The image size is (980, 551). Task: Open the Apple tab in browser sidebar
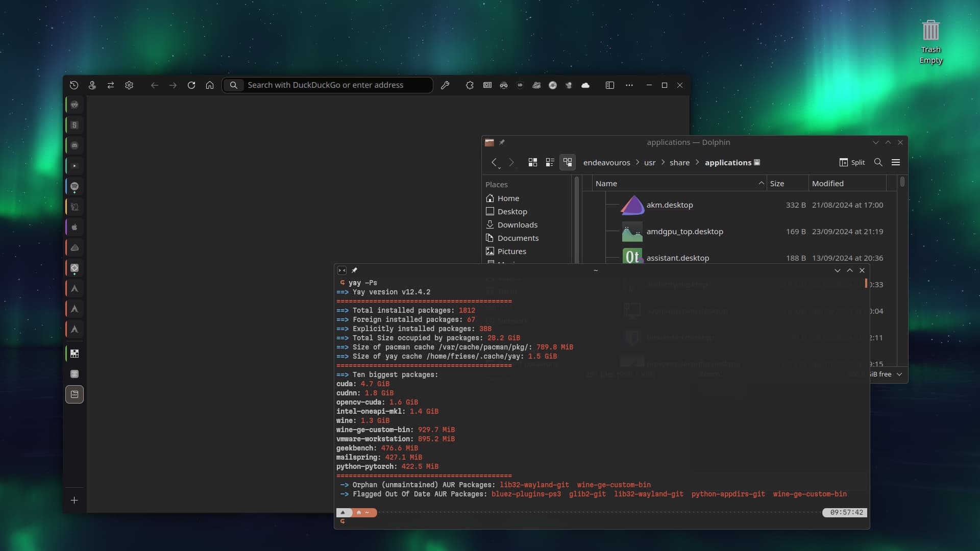[x=75, y=227]
